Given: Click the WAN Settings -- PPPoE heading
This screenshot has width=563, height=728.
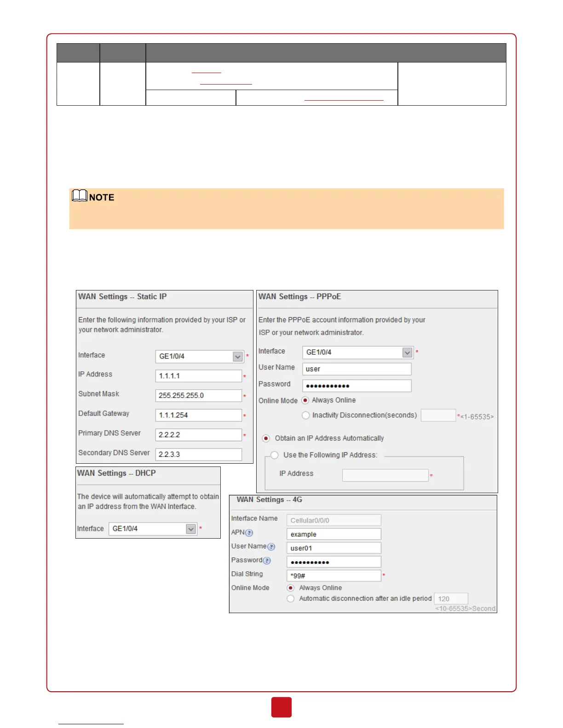Looking at the screenshot, I should [x=300, y=297].
